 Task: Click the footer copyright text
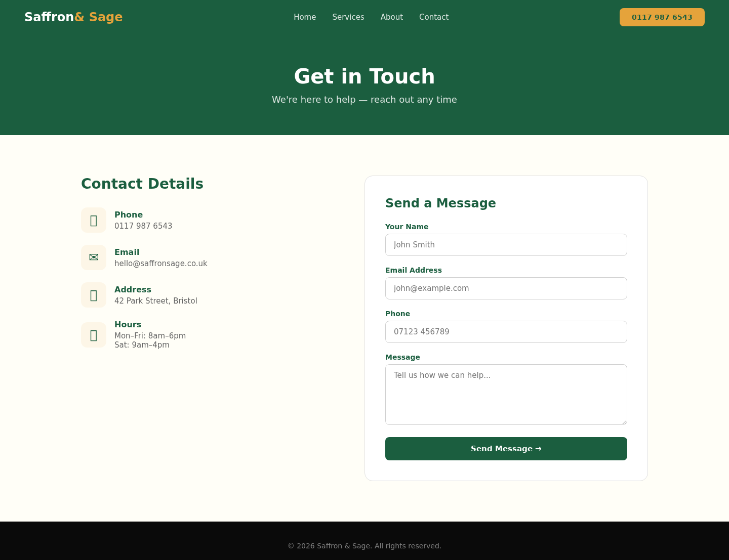364,546
